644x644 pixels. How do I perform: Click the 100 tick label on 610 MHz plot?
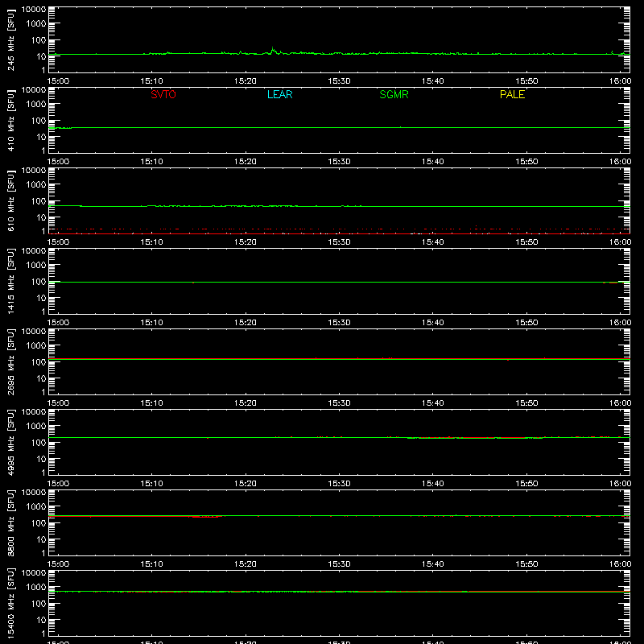tap(39, 201)
